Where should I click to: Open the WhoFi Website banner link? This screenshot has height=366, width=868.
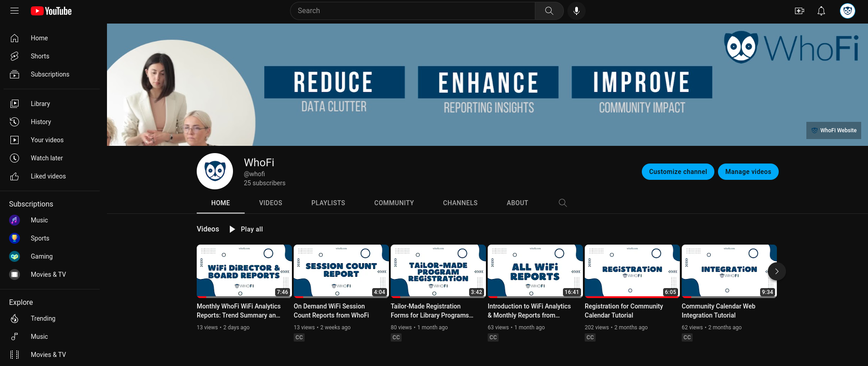(x=834, y=130)
